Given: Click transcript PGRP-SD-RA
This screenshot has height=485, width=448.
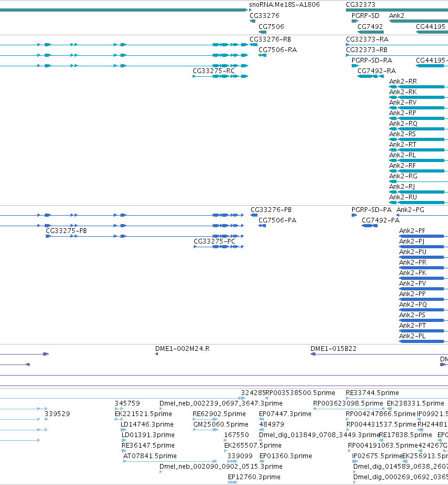Looking at the screenshot, I should click(372, 60).
